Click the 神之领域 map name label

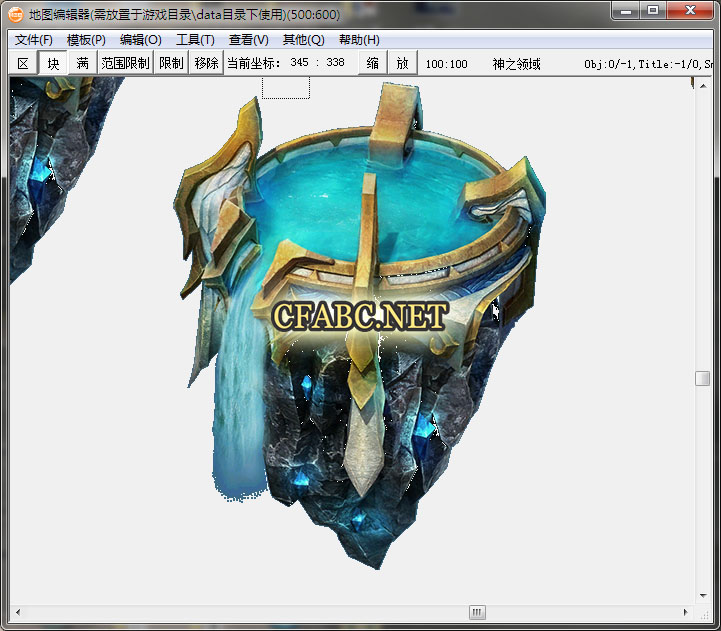(516, 64)
